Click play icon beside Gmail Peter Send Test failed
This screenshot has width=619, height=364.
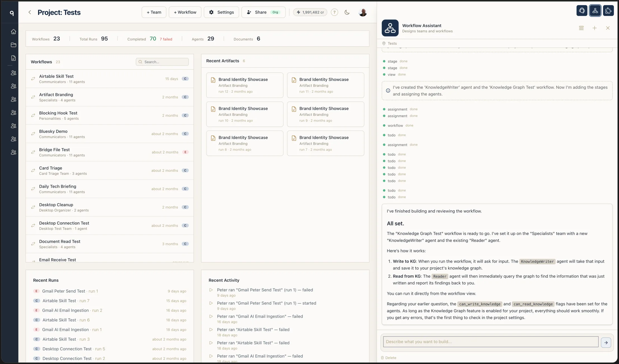(x=211, y=290)
